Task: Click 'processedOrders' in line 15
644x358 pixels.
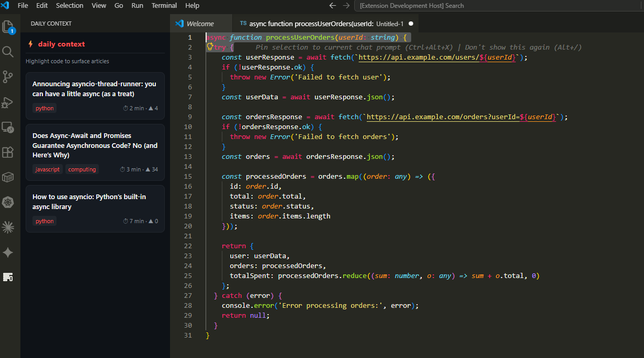Action: point(276,177)
